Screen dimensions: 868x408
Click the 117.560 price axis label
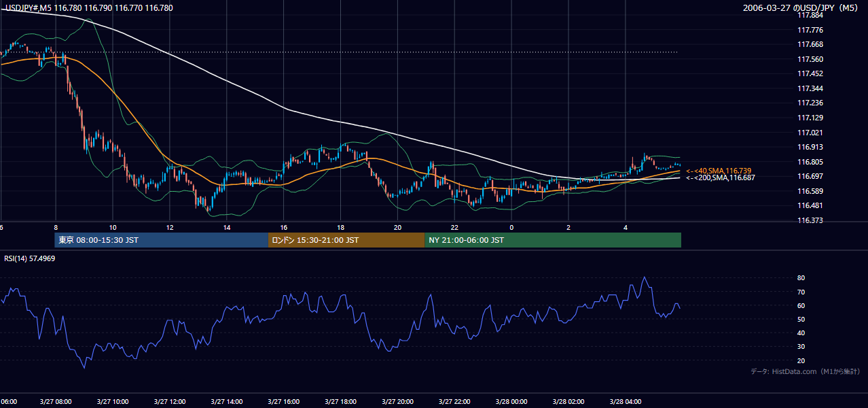click(x=810, y=59)
